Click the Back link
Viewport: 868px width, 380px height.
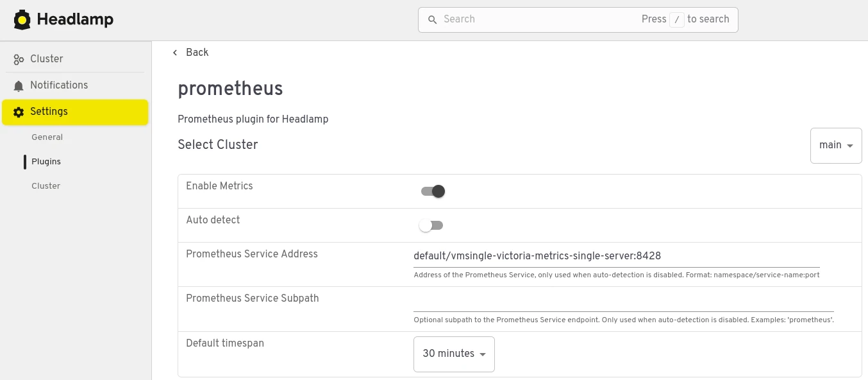click(x=197, y=53)
